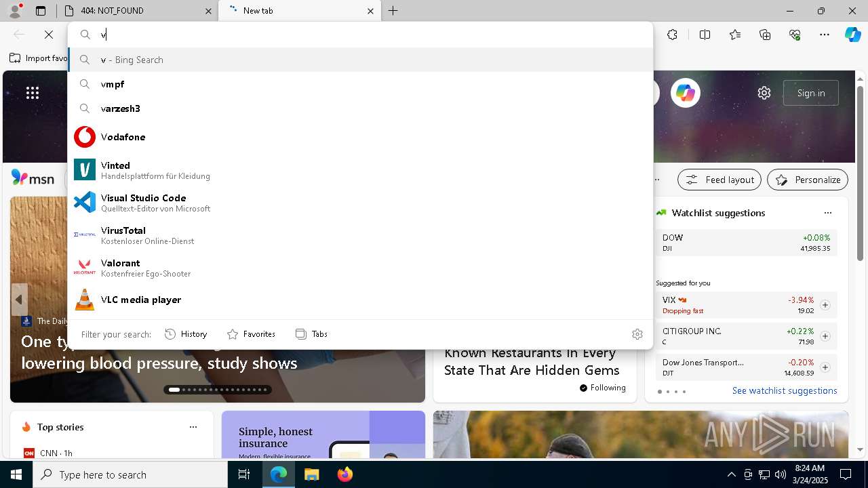Open the Edge profile icon
This screenshot has height=488, width=868.
pos(15,10)
